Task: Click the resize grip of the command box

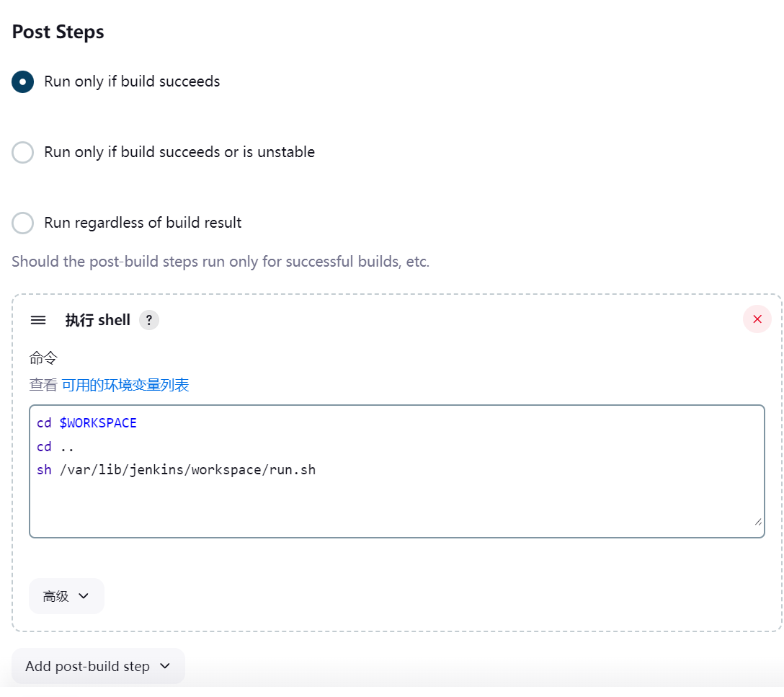Action: (758, 522)
